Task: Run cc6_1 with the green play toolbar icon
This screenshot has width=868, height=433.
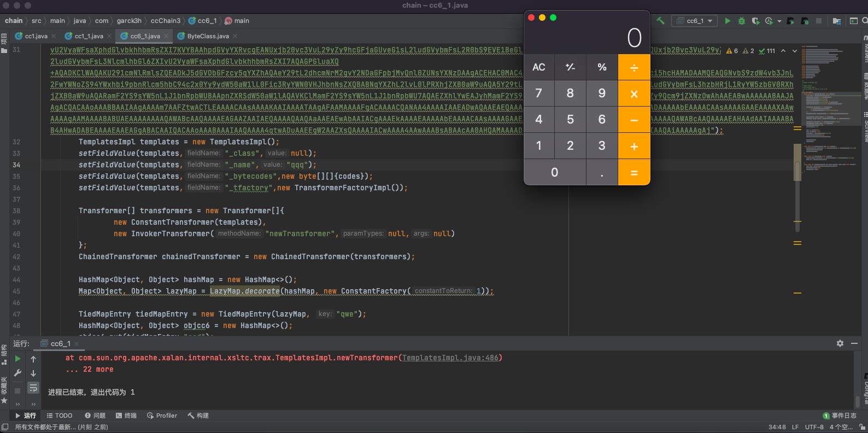Action: click(728, 21)
